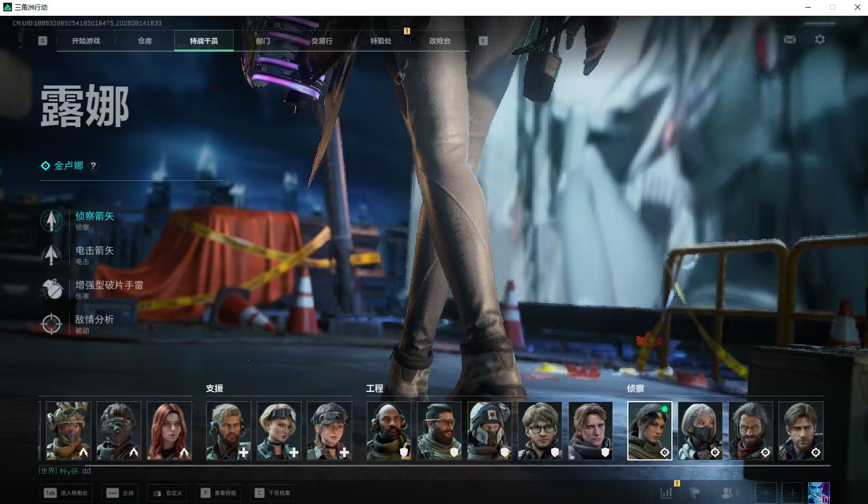Open the bar chart statistics icon
The image size is (868, 504).
[667, 493]
